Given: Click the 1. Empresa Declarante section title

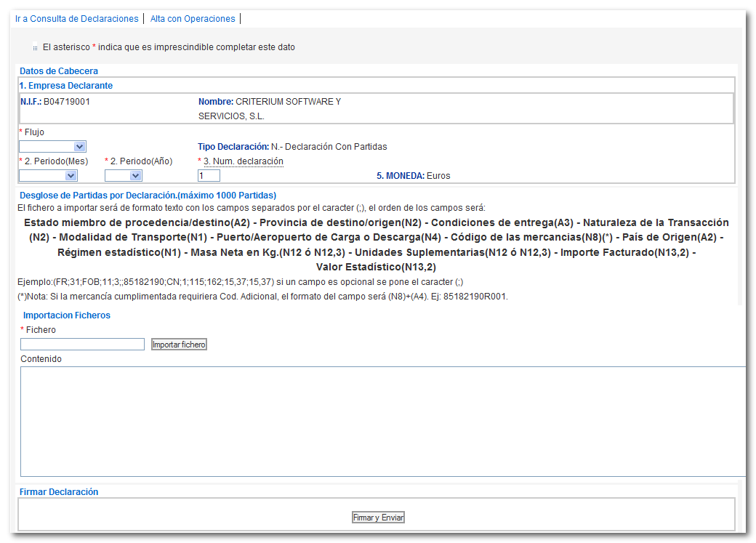Looking at the screenshot, I should click(66, 86).
